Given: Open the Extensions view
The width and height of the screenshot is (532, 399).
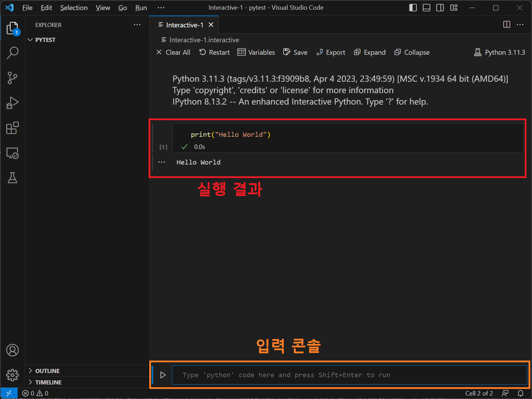Looking at the screenshot, I should [12, 128].
